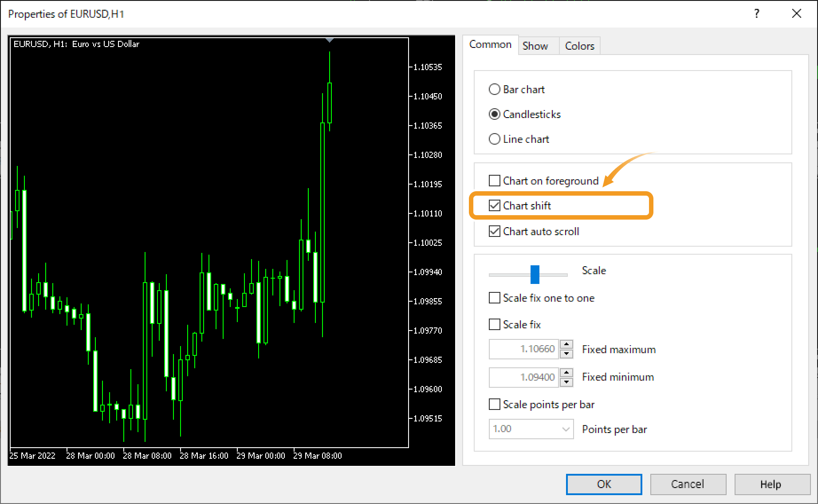Stay on the Common tab
The width and height of the screenshot is (818, 504).
[490, 44]
